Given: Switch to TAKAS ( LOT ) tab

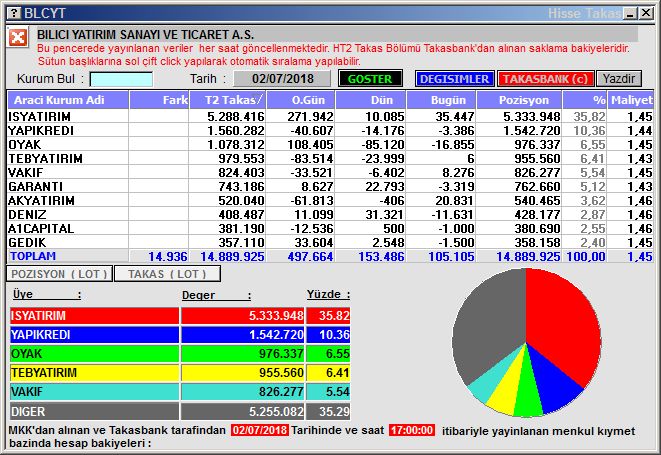Looking at the screenshot, I should [x=167, y=274].
